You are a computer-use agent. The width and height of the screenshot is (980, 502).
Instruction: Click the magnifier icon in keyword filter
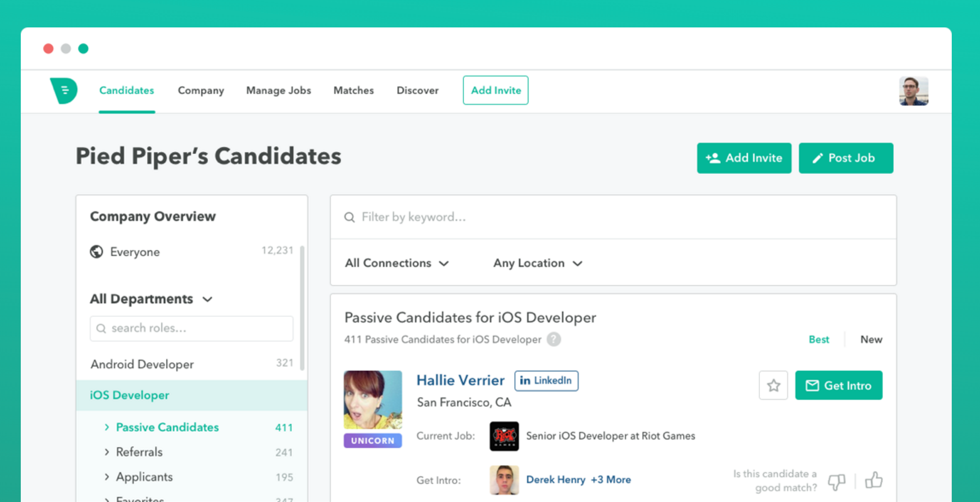pyautogui.click(x=350, y=217)
